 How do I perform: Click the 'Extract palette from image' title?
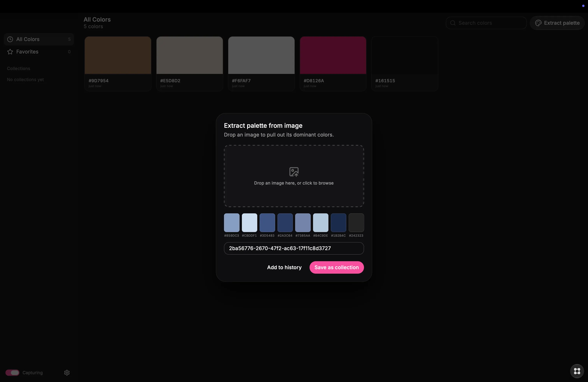[263, 125]
